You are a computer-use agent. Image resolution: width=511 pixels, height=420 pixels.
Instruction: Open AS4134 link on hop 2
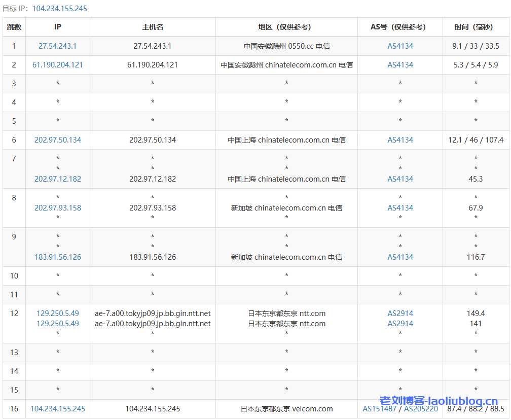400,64
